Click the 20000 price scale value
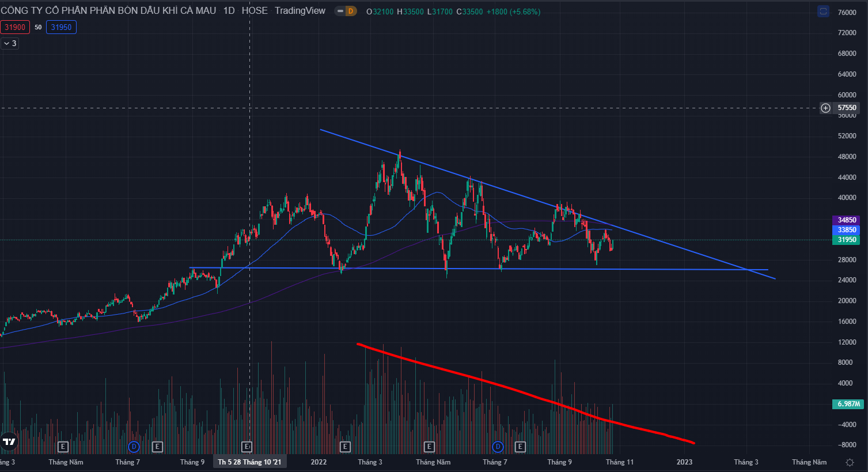Screen dimensions: 868x472 coord(847,301)
